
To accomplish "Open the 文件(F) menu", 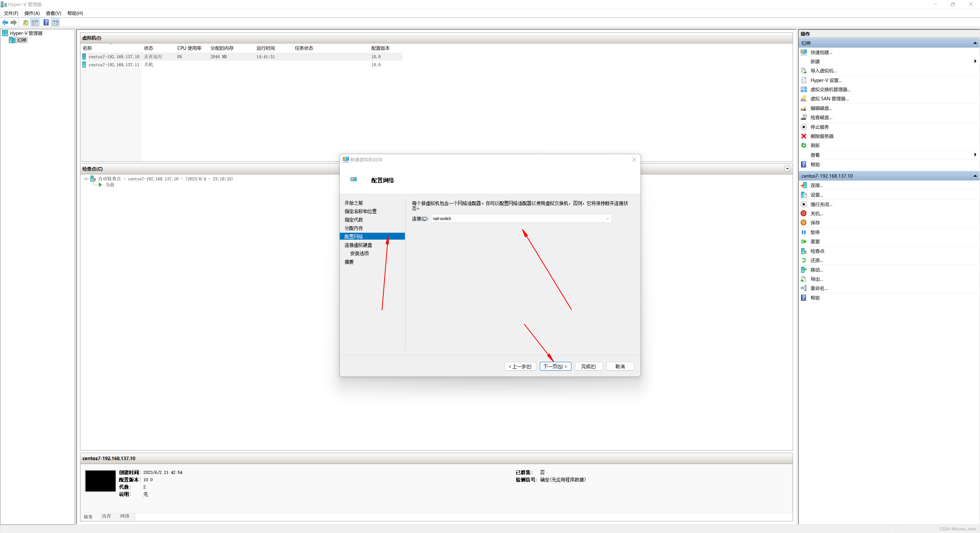I will click(x=11, y=13).
